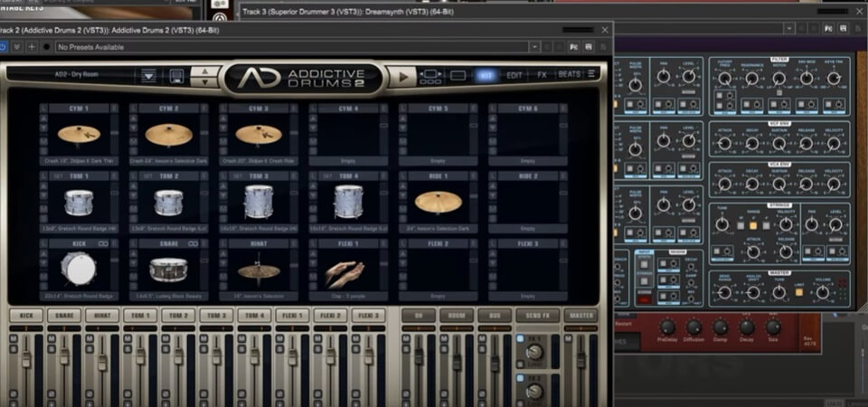Select next preset with down arrow
This screenshot has height=407, width=868.
point(205,82)
